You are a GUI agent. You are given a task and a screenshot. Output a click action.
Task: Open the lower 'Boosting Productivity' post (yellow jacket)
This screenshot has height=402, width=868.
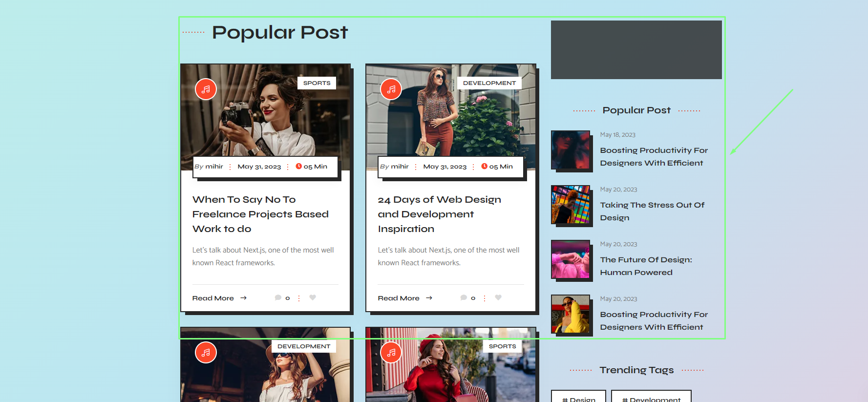[x=654, y=321]
